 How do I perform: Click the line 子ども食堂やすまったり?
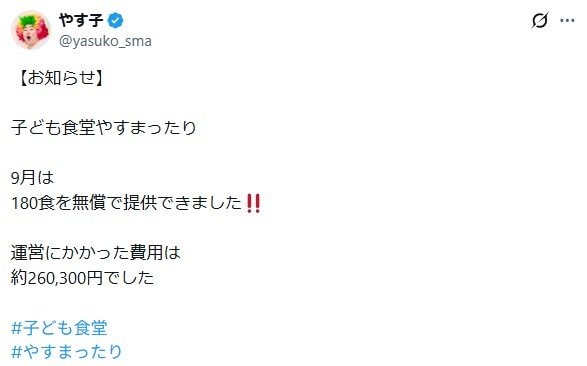coord(104,128)
